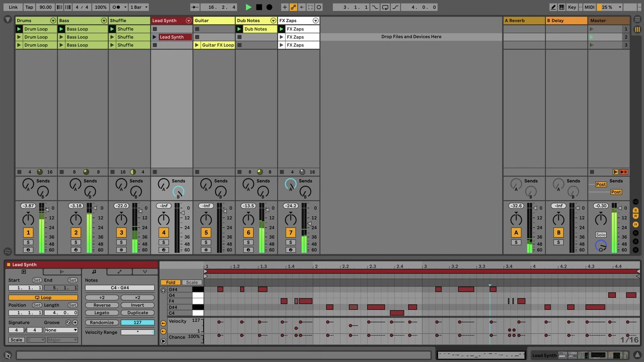Switch to the Envelopes tab in clip view
This screenshot has height=362, width=644.
pyautogui.click(x=119, y=272)
